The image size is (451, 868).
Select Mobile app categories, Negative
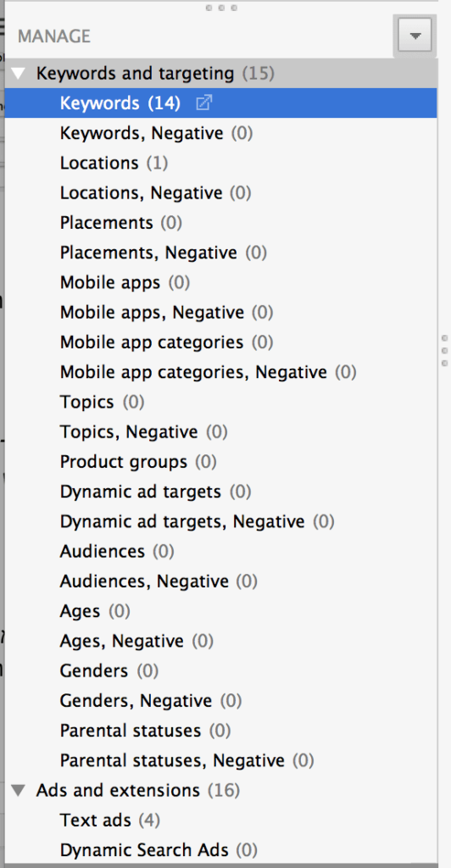pos(220,373)
